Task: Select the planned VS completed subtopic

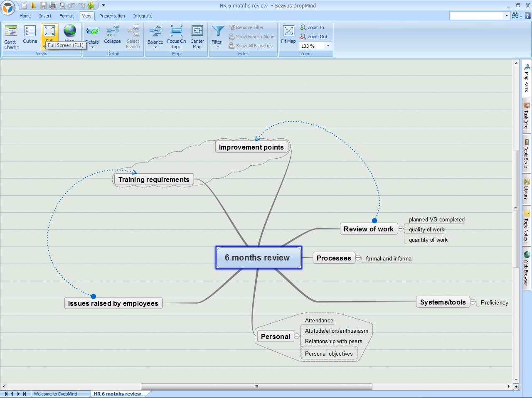Action: pyautogui.click(x=437, y=220)
